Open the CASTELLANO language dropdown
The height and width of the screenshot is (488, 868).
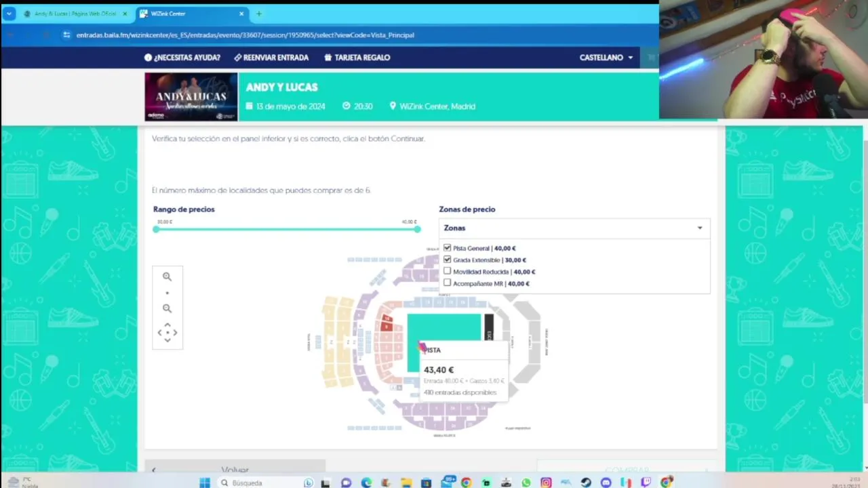point(606,58)
